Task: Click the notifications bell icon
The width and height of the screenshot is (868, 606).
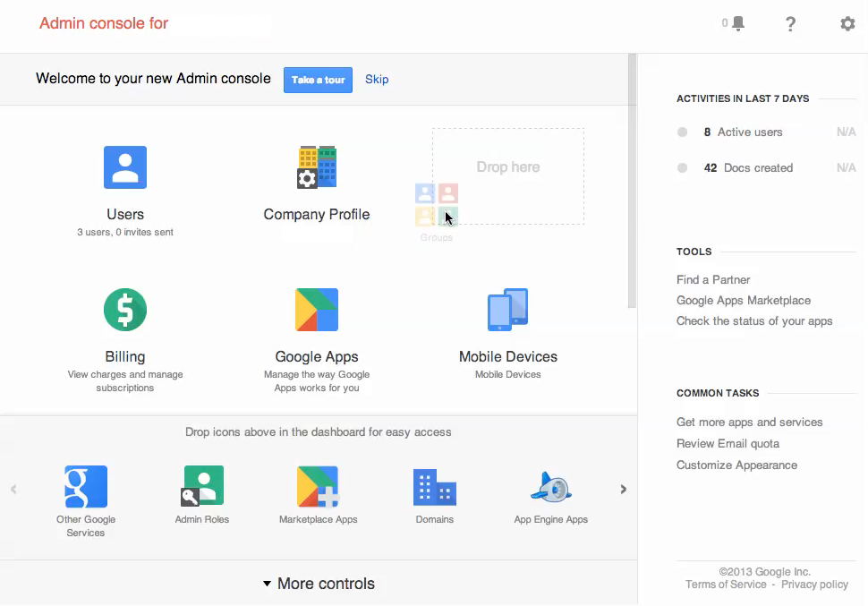Action: point(738,23)
